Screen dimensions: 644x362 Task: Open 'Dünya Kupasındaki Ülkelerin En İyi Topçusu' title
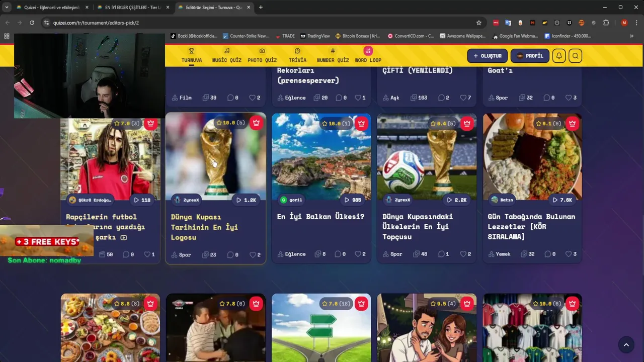418,226
